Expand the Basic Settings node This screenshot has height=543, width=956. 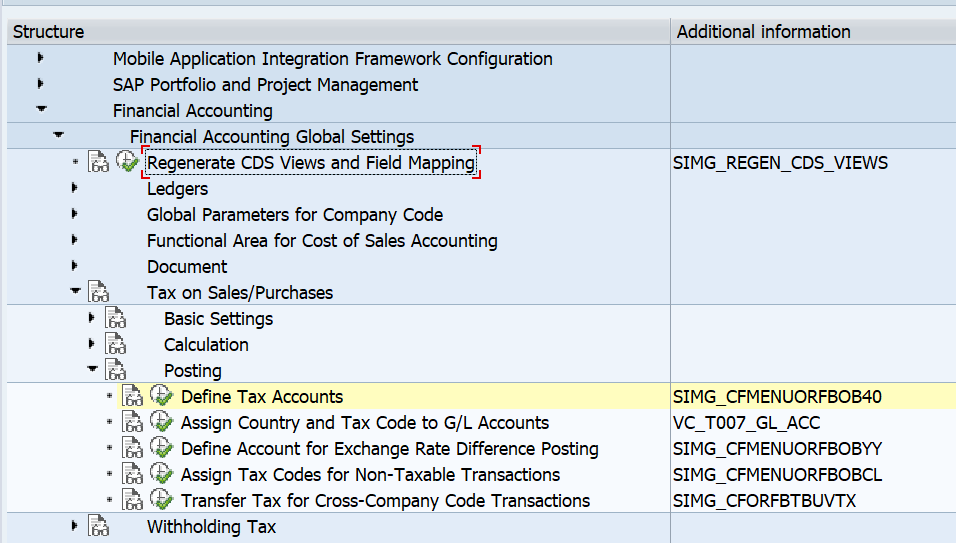point(91,318)
